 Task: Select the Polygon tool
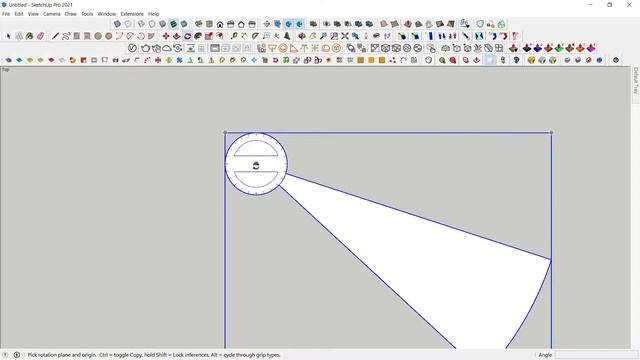[109, 36]
